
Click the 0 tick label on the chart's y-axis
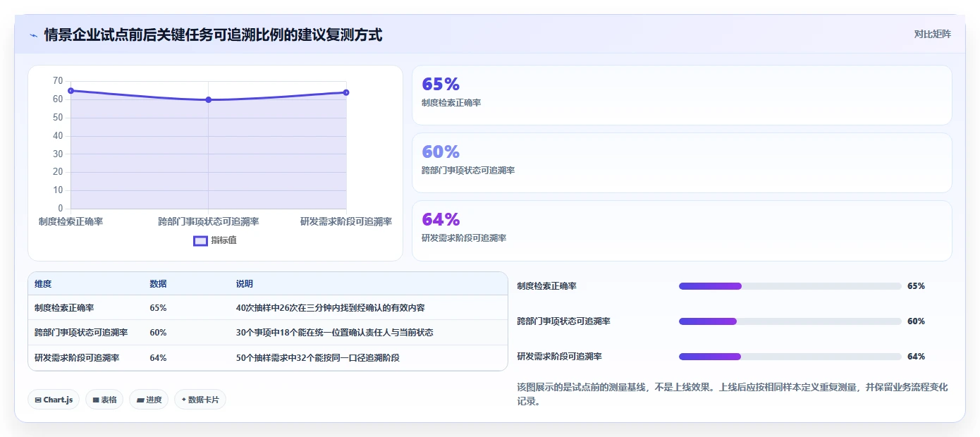tap(61, 209)
